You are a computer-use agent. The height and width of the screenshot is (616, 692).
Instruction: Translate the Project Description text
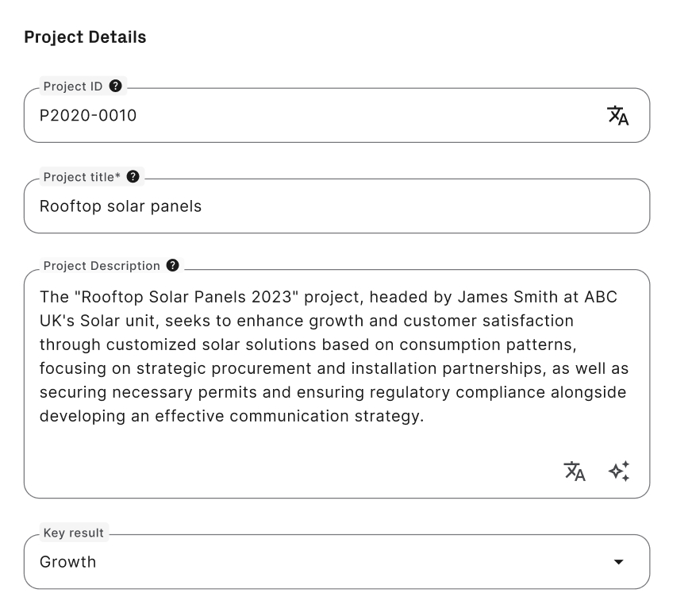click(x=575, y=471)
